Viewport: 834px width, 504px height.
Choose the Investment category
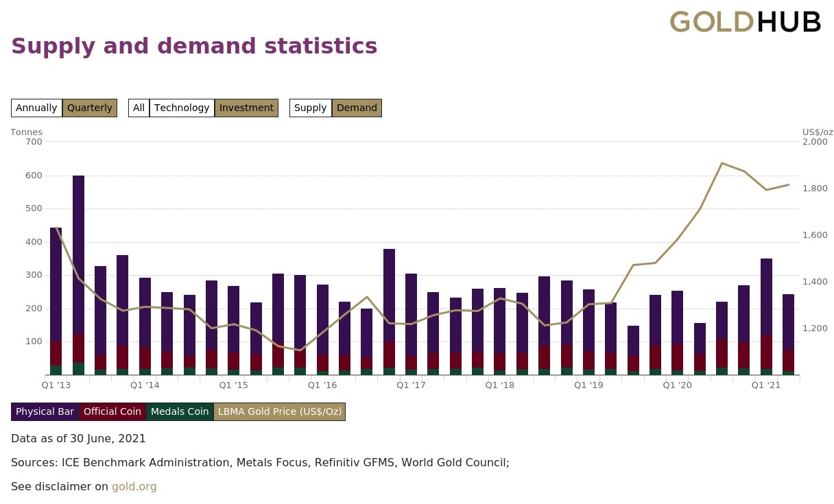point(246,108)
